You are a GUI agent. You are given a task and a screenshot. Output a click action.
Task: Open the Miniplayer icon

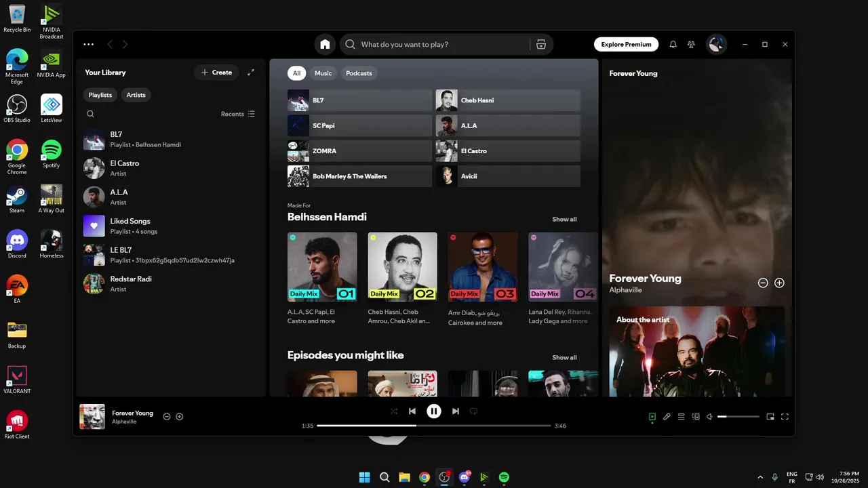pos(770,417)
